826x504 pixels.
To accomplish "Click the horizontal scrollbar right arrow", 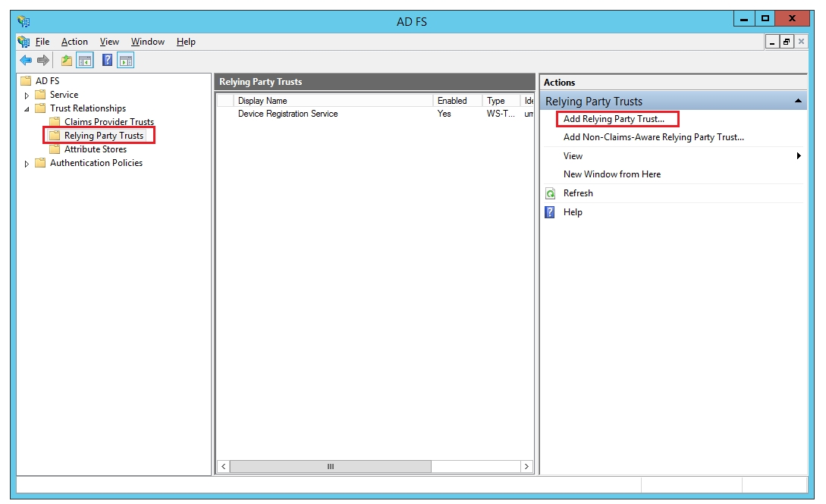I will pyautogui.click(x=527, y=467).
